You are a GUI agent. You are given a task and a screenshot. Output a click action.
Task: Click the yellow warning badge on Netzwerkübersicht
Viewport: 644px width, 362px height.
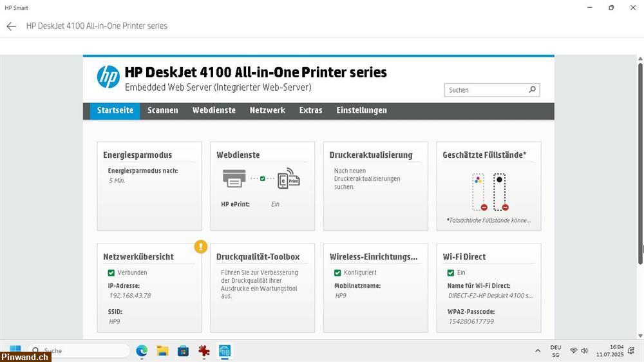coord(200,247)
